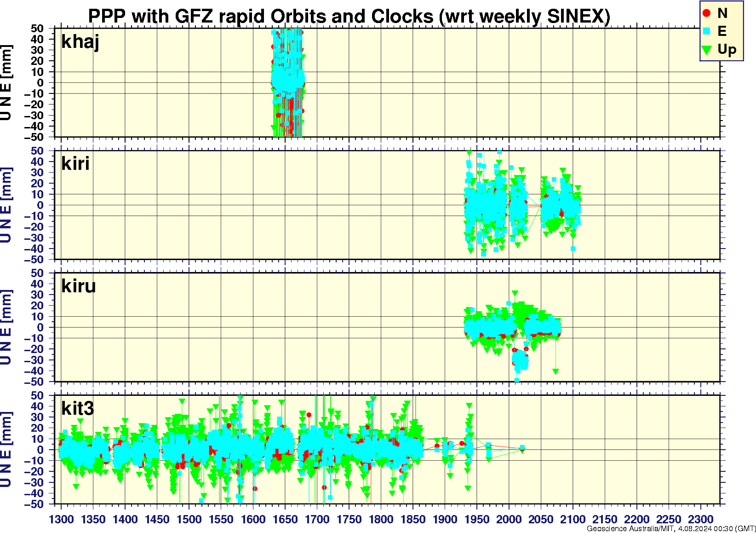The height and width of the screenshot is (533, 756).
Task: Click the x-axis tick label 2250
Action: 669,519
